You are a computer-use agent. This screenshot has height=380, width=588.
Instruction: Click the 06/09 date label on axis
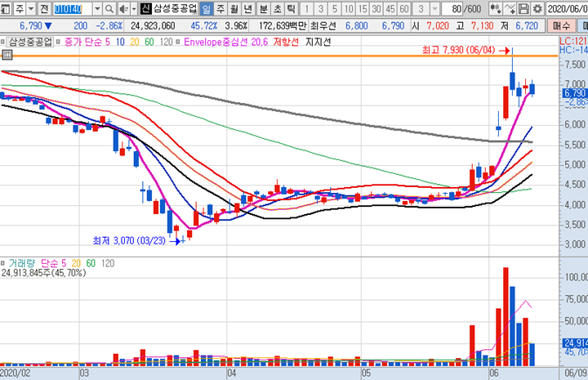[576, 373]
